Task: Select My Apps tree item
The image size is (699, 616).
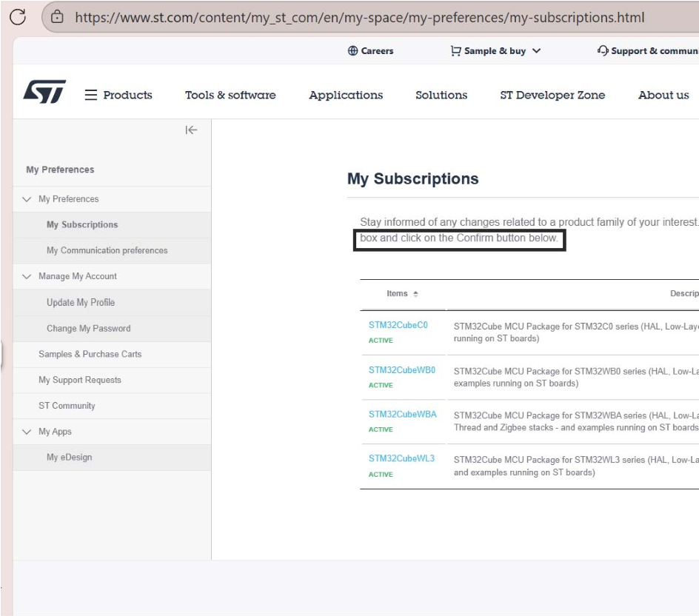Action: click(55, 432)
